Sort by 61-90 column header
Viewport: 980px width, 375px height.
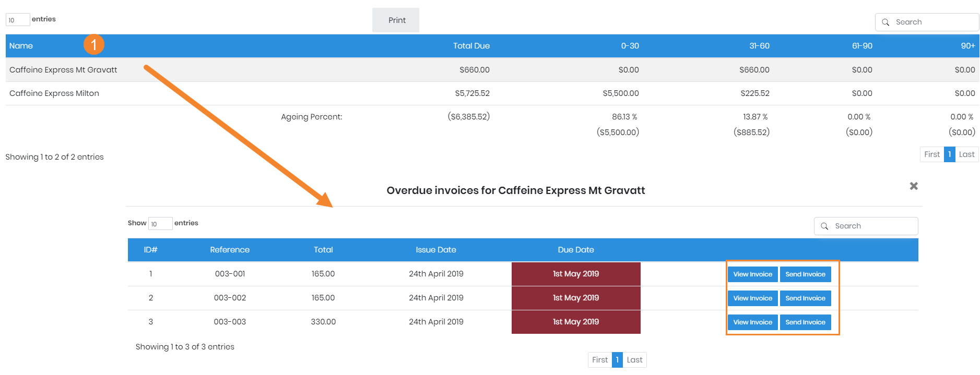click(x=862, y=46)
